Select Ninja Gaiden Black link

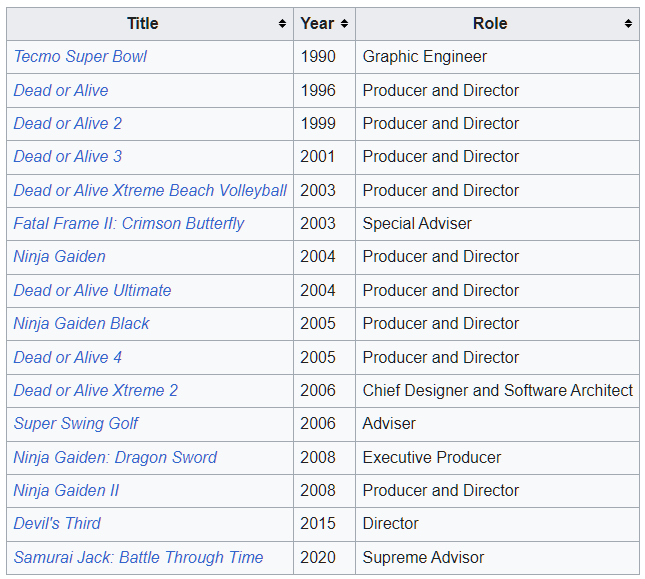coord(81,324)
